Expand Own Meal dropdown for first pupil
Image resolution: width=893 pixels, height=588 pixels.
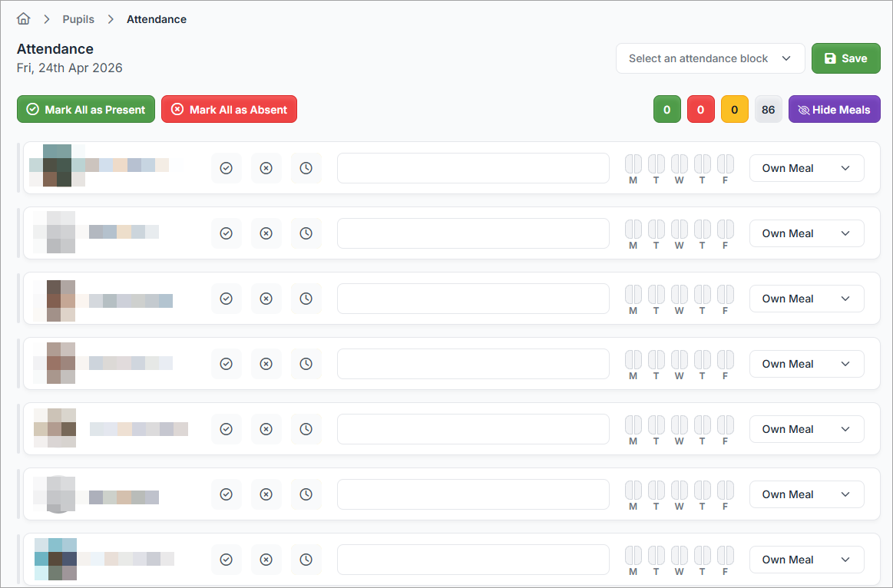click(806, 168)
